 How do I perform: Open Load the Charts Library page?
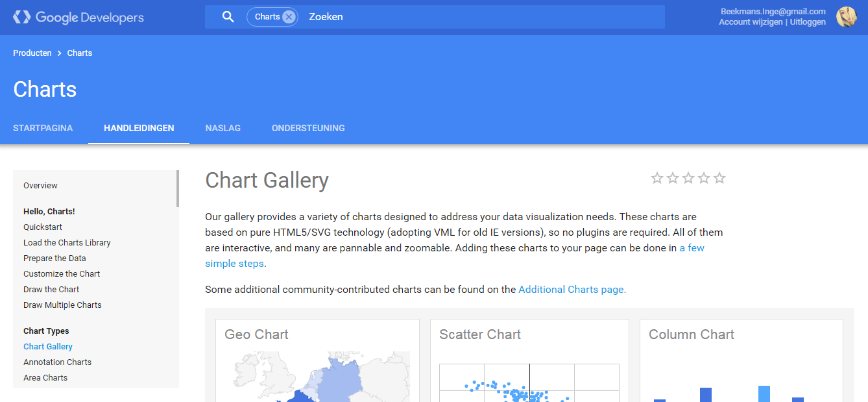point(67,243)
